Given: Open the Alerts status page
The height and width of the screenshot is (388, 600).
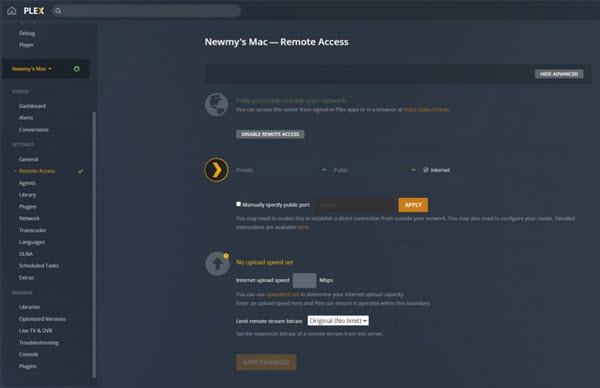Looking at the screenshot, I should point(26,118).
